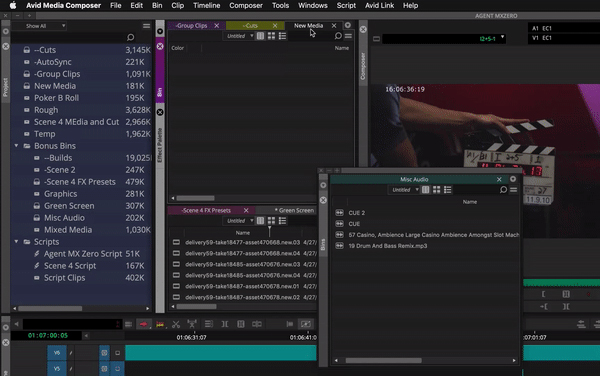The height and width of the screenshot is (376, 600).
Task: Toggle the V6 track selector
Action: tap(57, 353)
